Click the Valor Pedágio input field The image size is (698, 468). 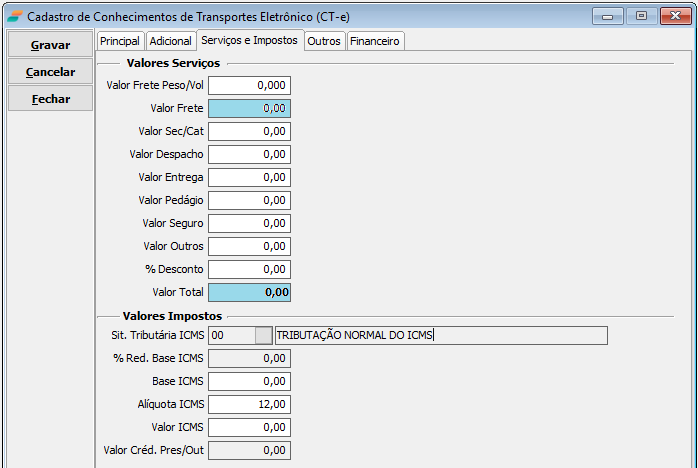point(249,200)
